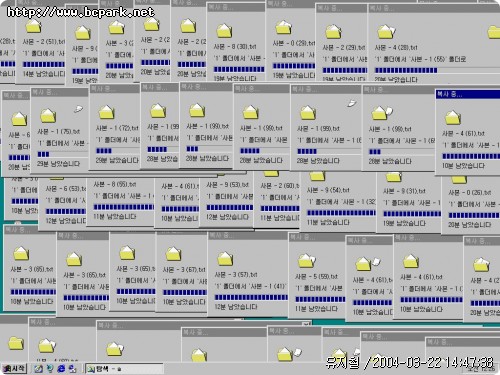Image resolution: width=500 pixels, height=375 pixels.
Task: Click the file name 사본 - 2 (29).txt
Action: pos(344,48)
